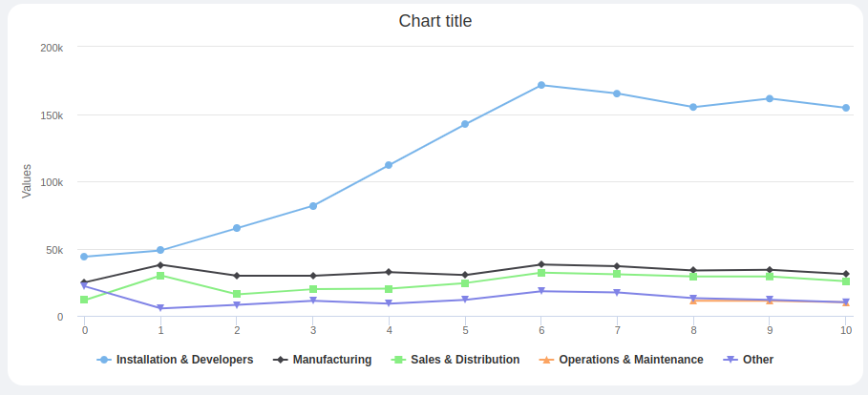Click the green square legend marker
The width and height of the screenshot is (868, 395).
[x=399, y=360]
